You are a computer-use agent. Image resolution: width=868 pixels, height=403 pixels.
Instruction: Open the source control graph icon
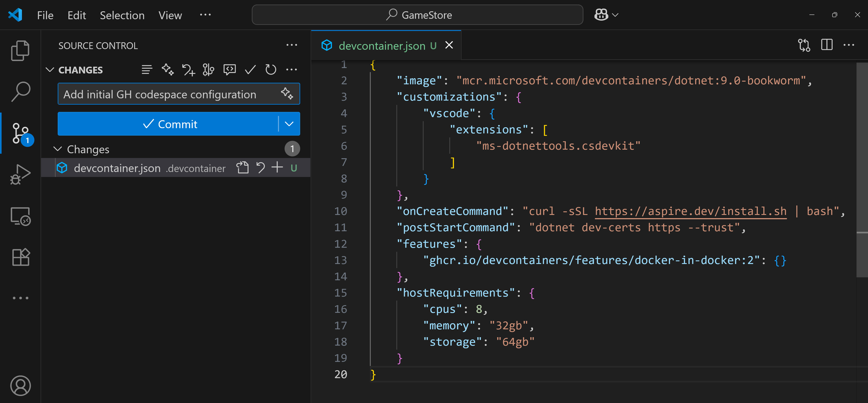209,70
